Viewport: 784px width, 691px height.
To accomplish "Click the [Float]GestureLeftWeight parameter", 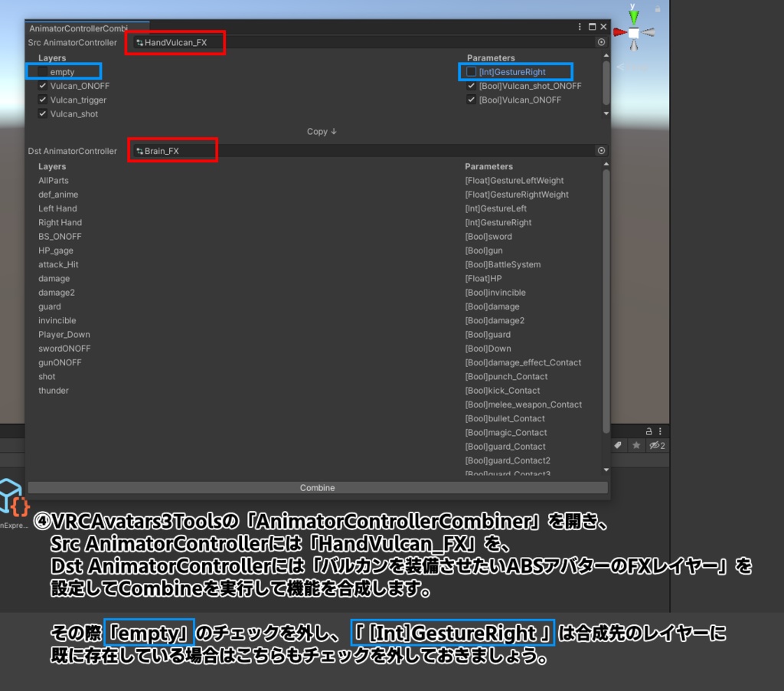I will [x=514, y=181].
